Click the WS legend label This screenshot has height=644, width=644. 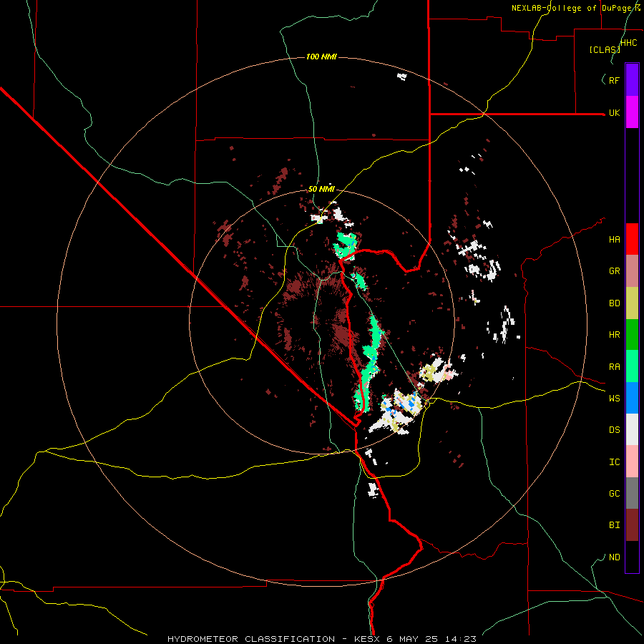(x=614, y=398)
